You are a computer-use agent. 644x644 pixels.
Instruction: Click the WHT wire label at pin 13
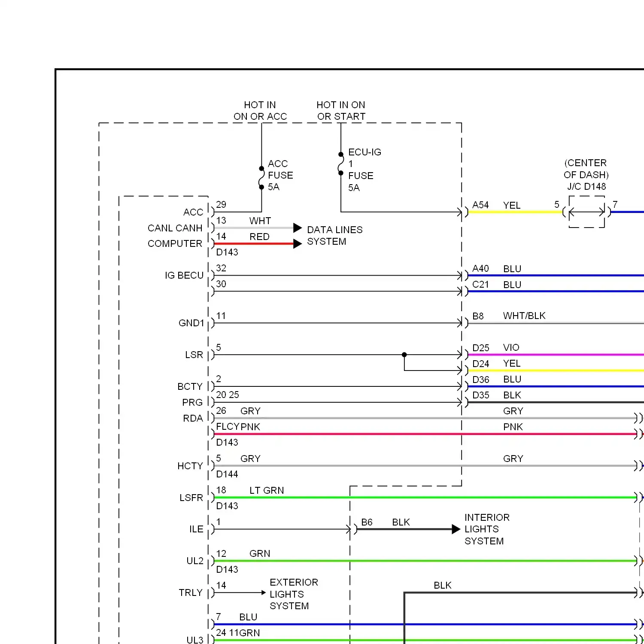click(260, 221)
